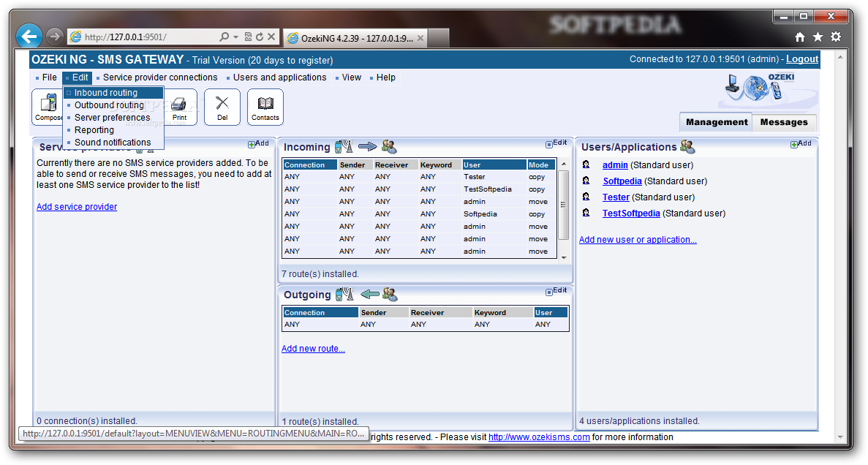
Task: Open browser Tools gear icon
Action: click(836, 37)
